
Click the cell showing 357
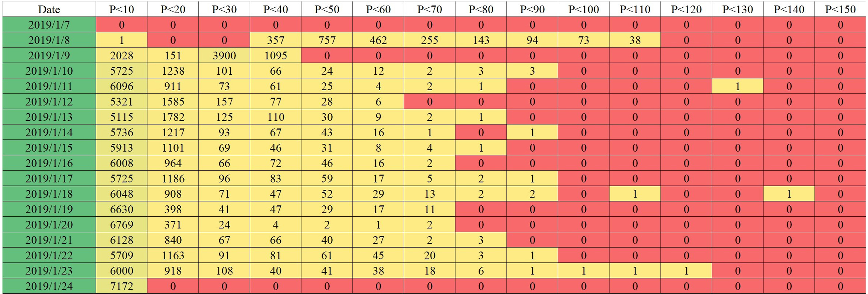(276, 40)
